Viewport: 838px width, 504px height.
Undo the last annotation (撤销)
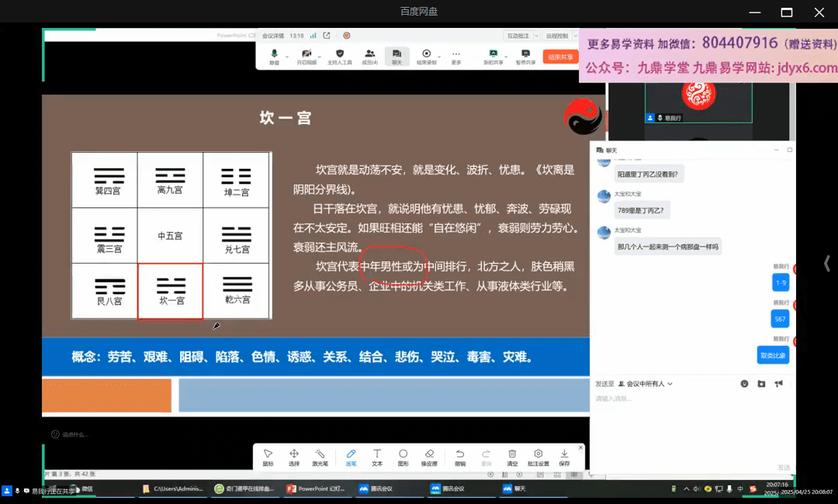click(x=460, y=457)
